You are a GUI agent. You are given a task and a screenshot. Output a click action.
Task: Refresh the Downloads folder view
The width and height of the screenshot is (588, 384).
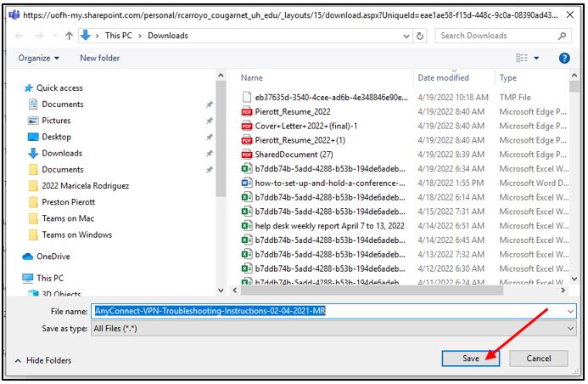421,36
